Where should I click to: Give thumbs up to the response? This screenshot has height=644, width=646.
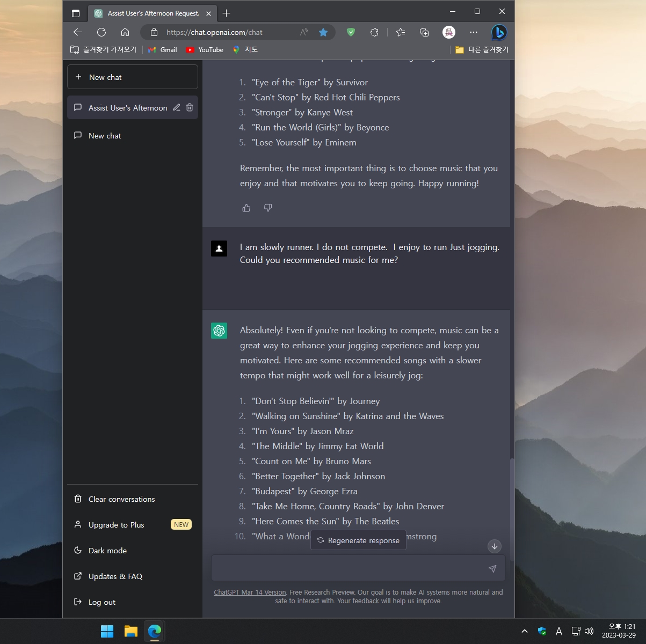[x=246, y=208]
